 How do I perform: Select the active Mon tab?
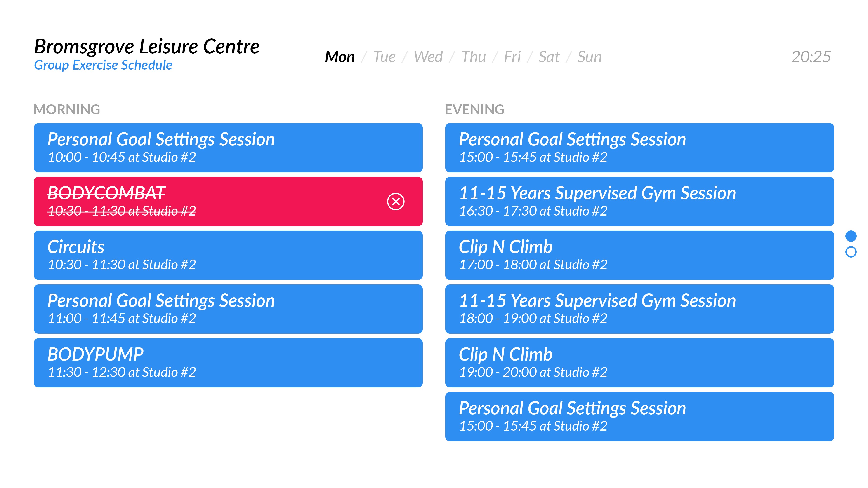[340, 56]
